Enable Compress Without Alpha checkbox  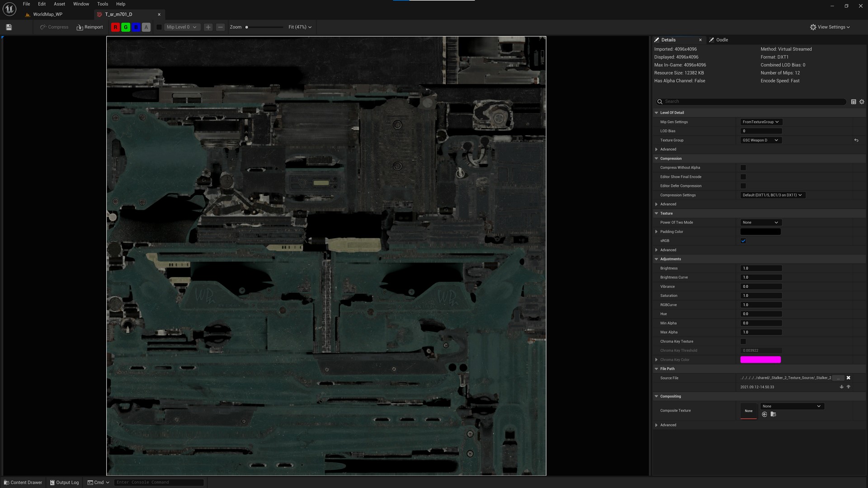tap(743, 168)
